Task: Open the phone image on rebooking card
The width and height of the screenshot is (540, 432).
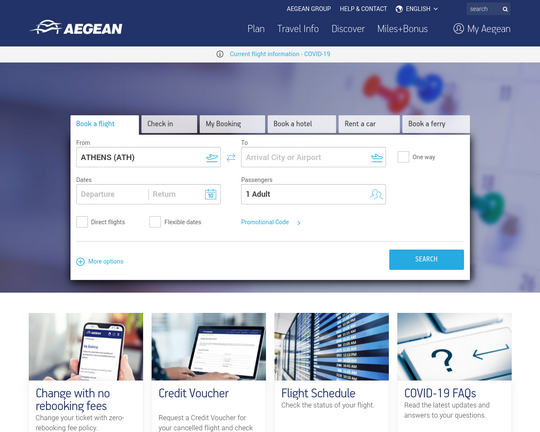Action: 86,347
